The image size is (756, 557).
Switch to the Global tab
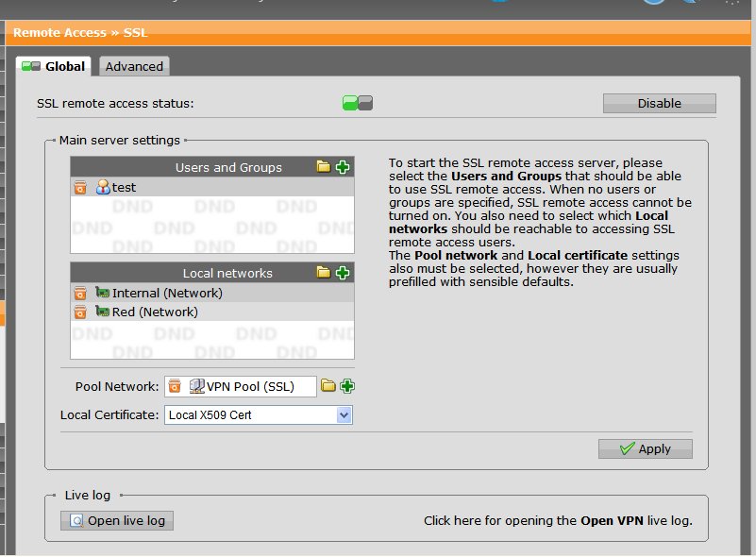pos(54,66)
